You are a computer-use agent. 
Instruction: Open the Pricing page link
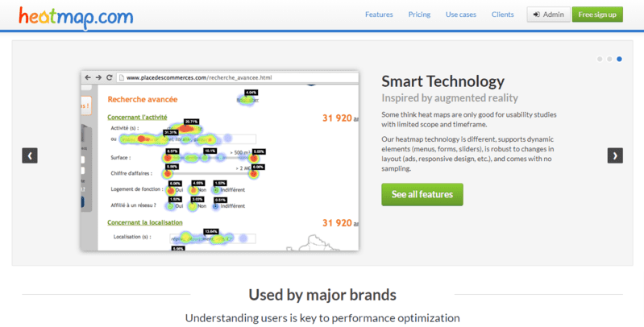(x=419, y=14)
